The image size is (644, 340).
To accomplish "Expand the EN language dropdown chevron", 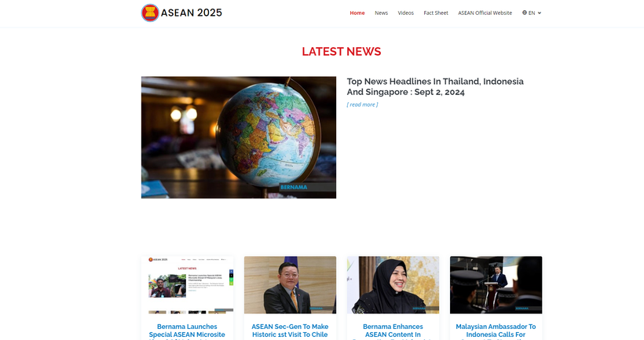I will coord(540,13).
